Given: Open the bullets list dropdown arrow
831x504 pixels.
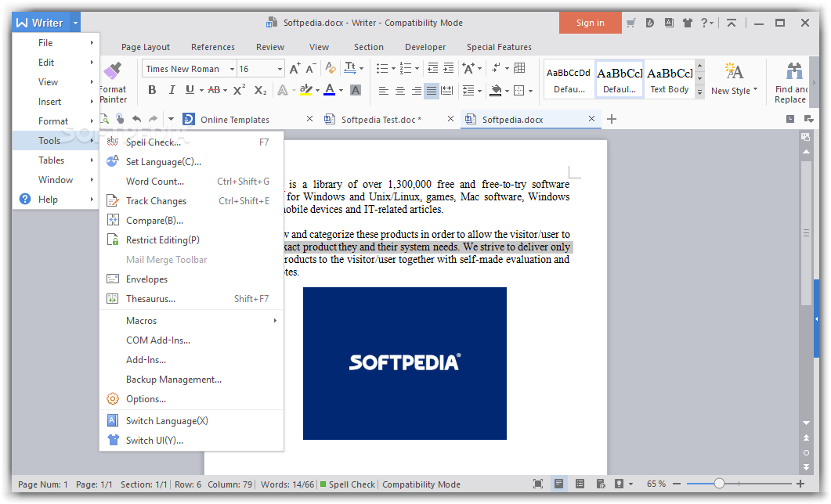Looking at the screenshot, I should [x=393, y=68].
